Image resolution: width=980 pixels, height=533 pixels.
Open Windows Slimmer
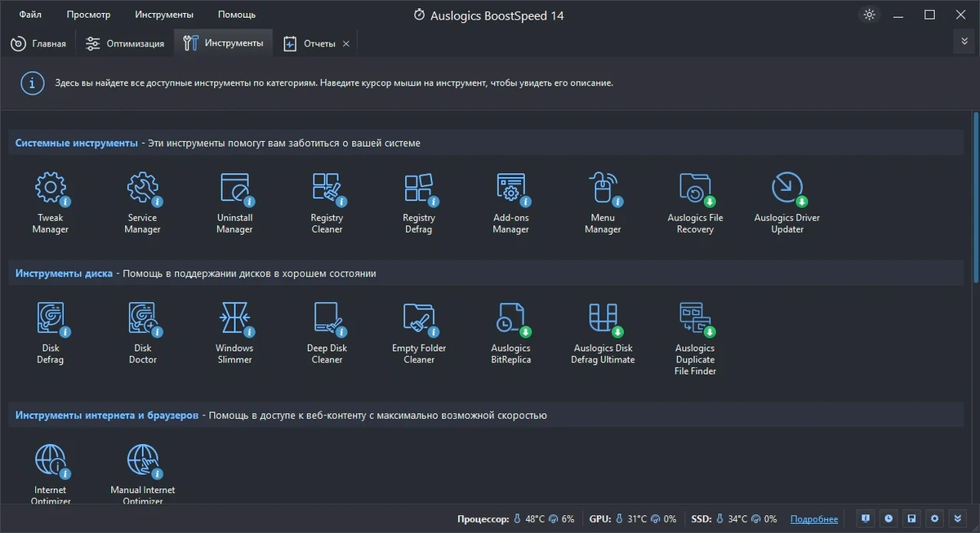coord(234,332)
